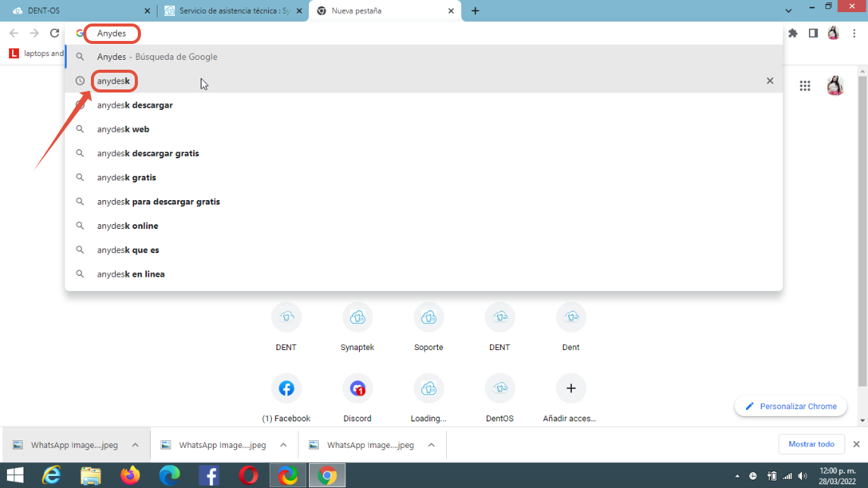
Task: Select 'anydesk online' suggestion
Action: coord(424,226)
